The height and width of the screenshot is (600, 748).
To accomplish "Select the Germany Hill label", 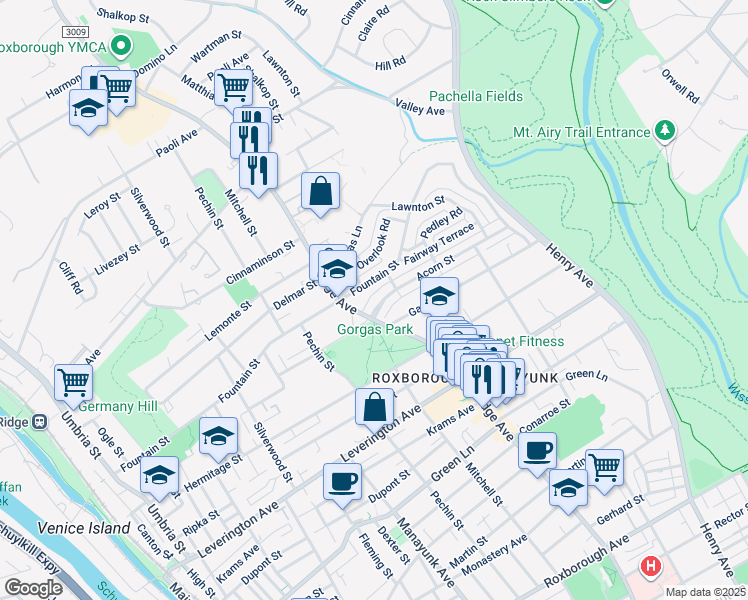I will (x=118, y=406).
